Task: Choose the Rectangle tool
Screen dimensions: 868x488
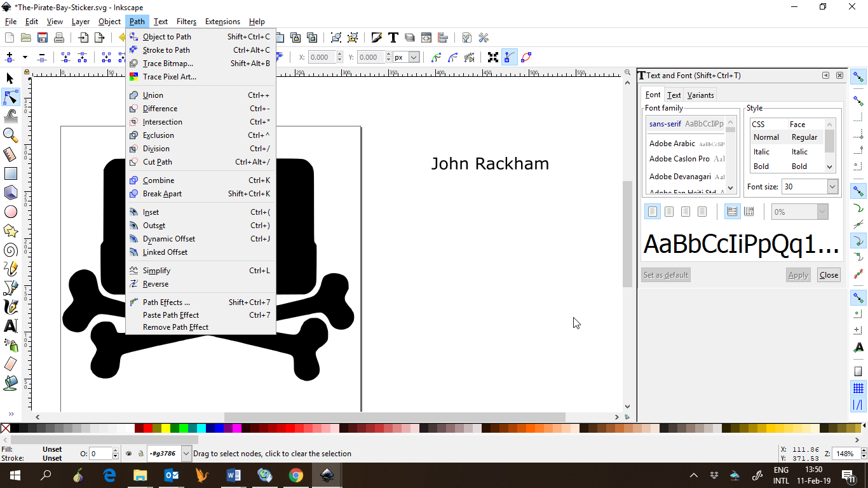Action: [10, 173]
